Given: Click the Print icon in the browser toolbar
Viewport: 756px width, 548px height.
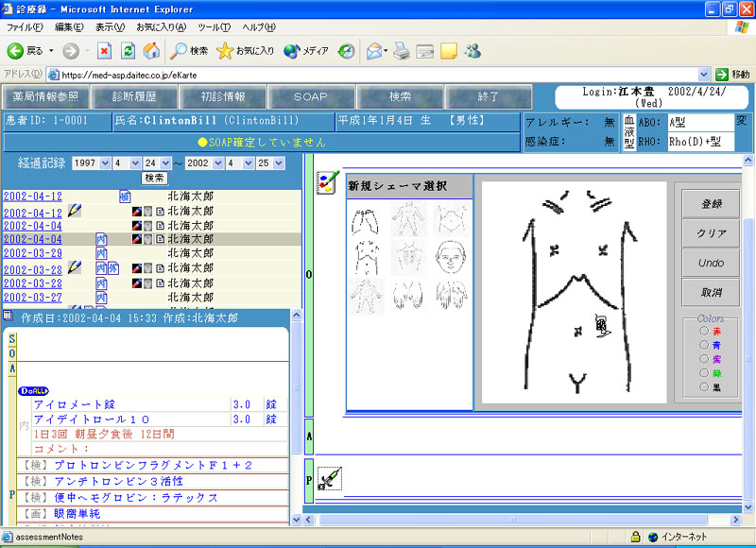Looking at the screenshot, I should [401, 50].
